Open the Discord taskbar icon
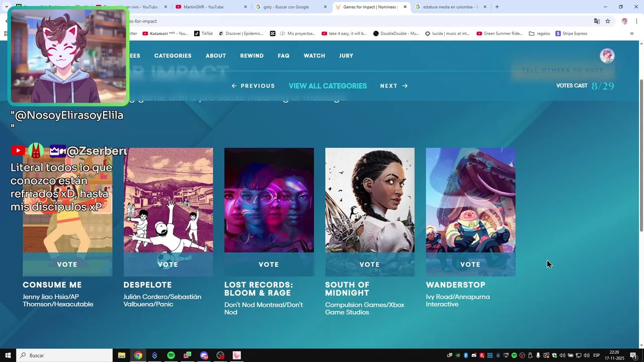 [204, 355]
